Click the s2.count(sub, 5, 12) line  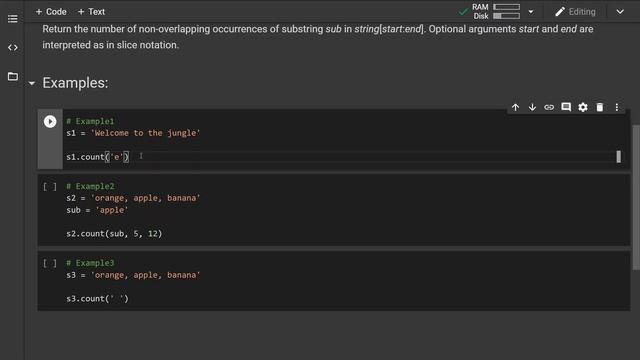114,233
